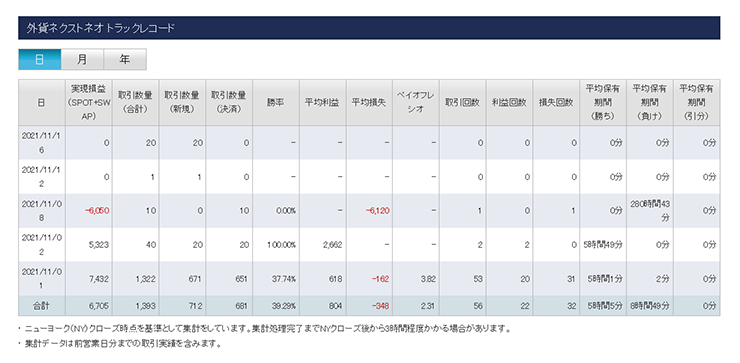
Task: Click the 取引数量 (新規) column header
Action: coord(182,102)
